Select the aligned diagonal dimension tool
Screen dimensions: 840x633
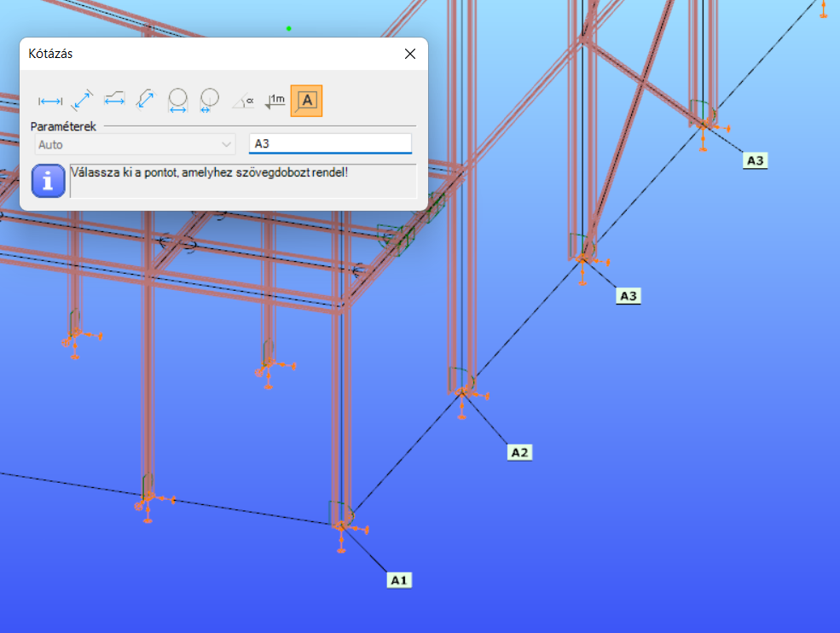(x=82, y=101)
